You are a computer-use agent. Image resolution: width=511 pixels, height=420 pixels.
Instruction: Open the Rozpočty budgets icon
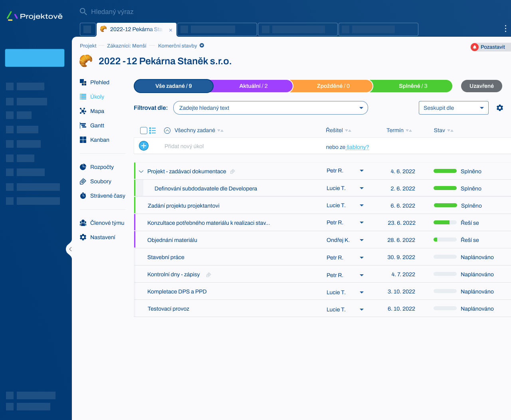(x=83, y=167)
